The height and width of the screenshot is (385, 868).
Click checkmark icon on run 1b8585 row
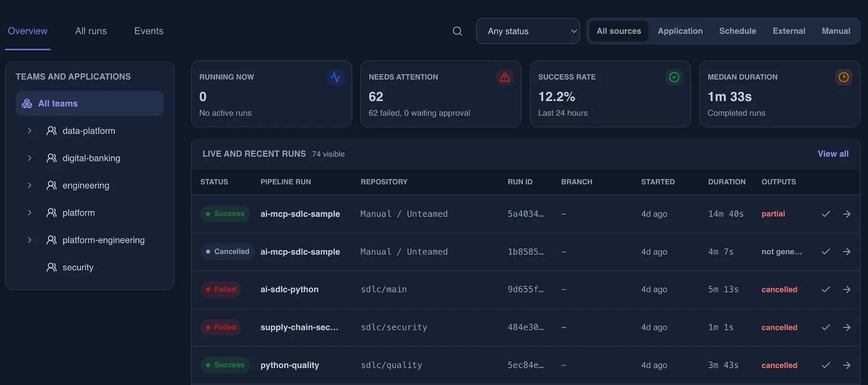[x=826, y=252]
